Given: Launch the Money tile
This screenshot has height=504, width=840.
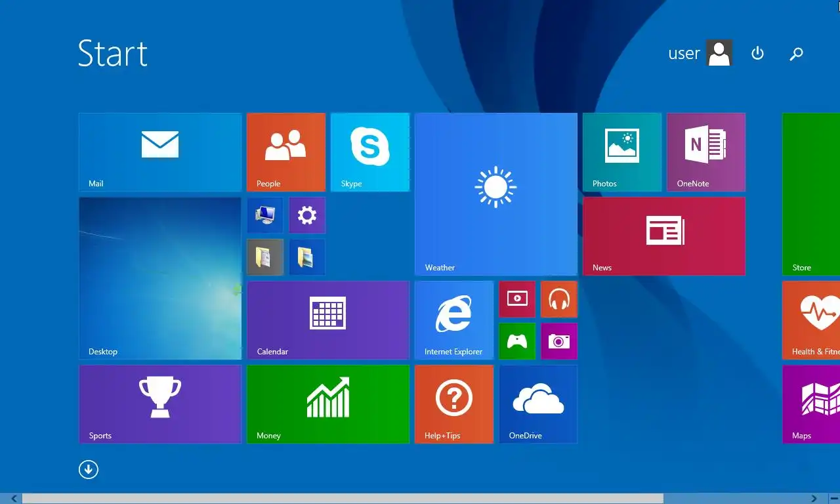Looking at the screenshot, I should click(328, 404).
